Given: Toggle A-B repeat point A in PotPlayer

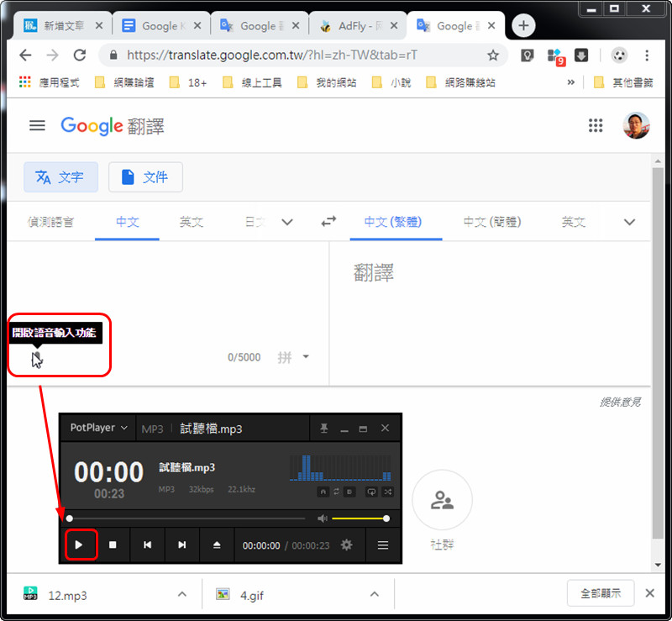Looking at the screenshot, I should (323, 492).
